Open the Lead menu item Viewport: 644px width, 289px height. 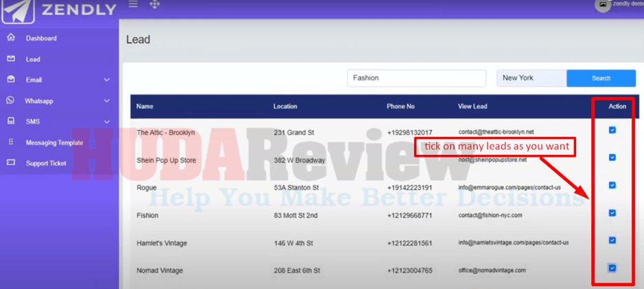[33, 60]
